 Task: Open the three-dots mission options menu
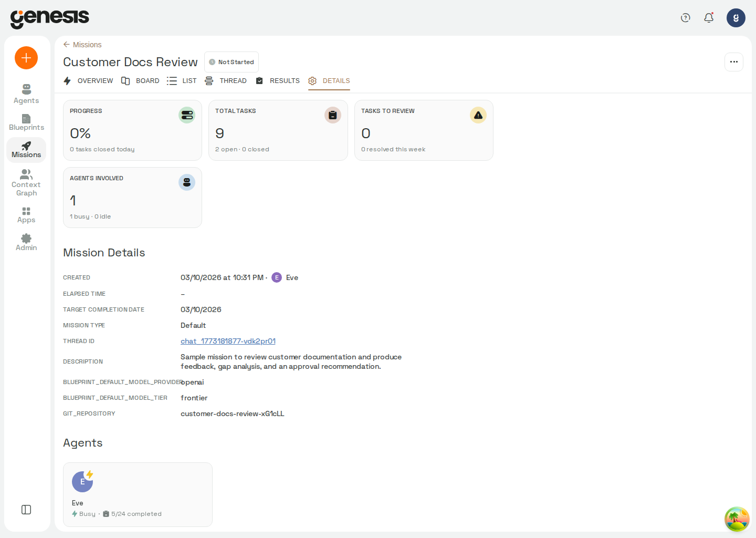click(x=734, y=62)
